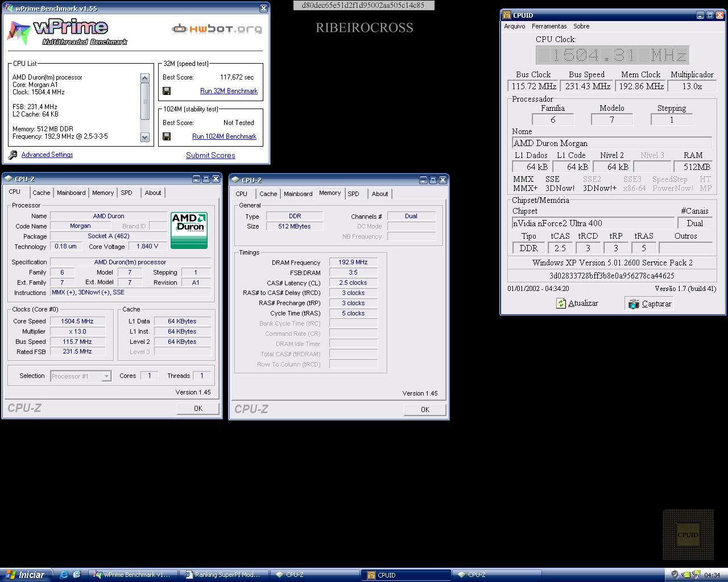Select the About tab in CPU-Z Memory window

[x=380, y=194]
